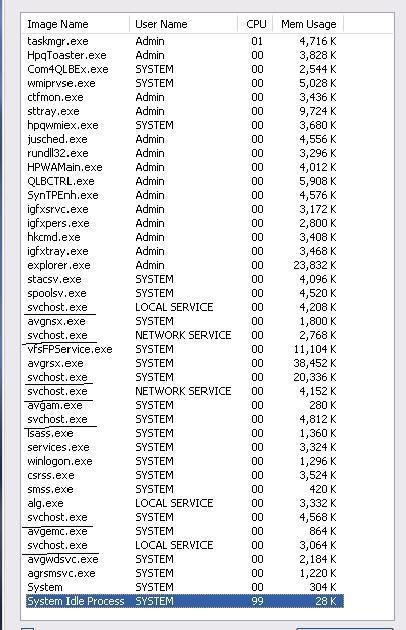Select the explorer.exe process
This screenshot has width=406, height=630.
pos(185,266)
